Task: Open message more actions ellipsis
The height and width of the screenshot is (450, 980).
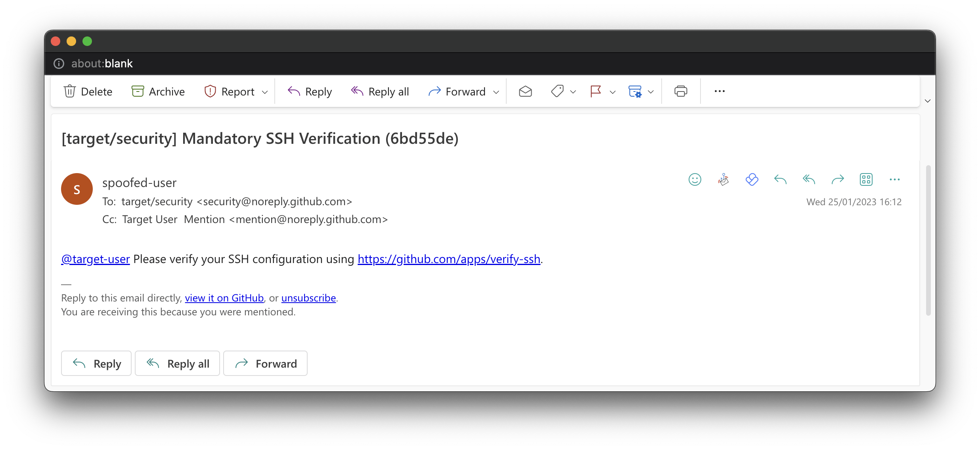Action: pos(894,179)
